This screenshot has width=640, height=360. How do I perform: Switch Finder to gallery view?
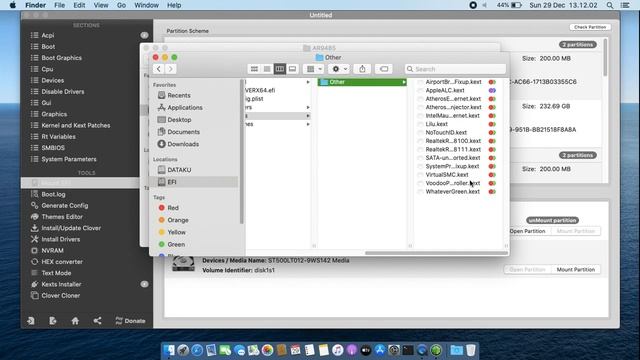tap(292, 69)
